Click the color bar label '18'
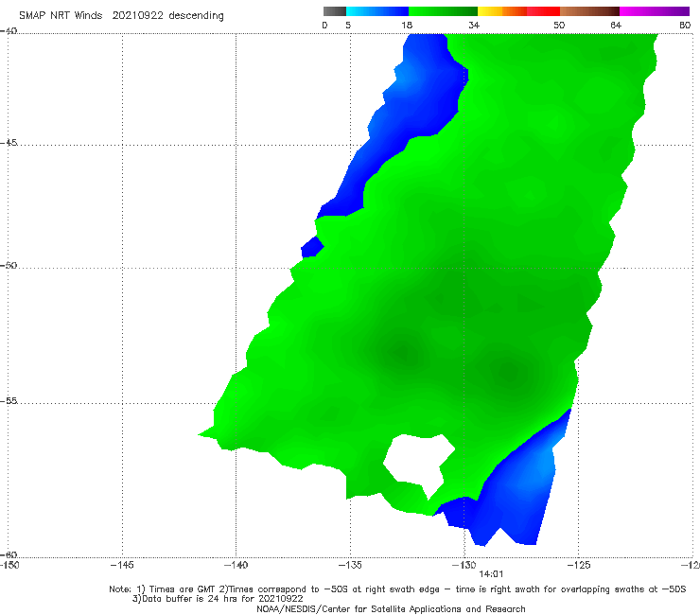Viewport: 700px width, 615px height. tap(407, 25)
